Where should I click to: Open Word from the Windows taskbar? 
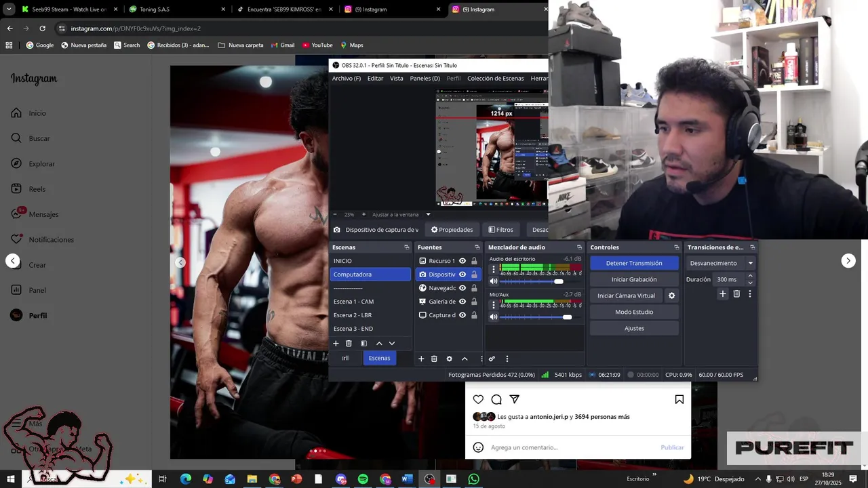coord(407,479)
